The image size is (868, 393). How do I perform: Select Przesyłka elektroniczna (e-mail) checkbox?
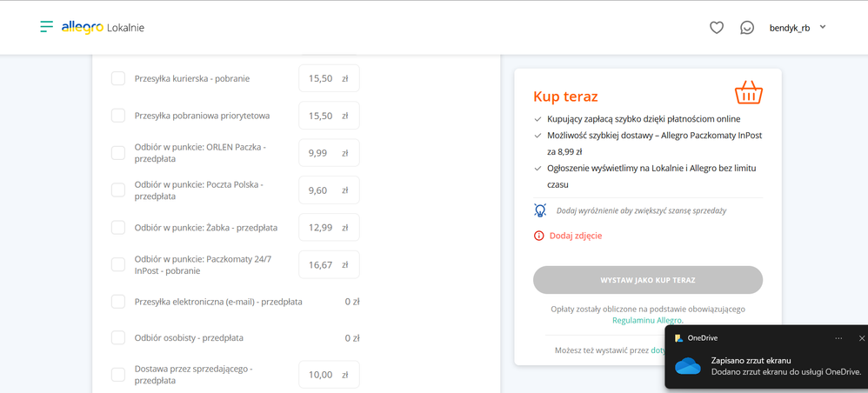click(x=118, y=302)
